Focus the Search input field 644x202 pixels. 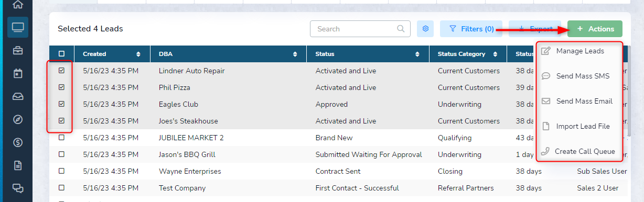tap(360, 29)
